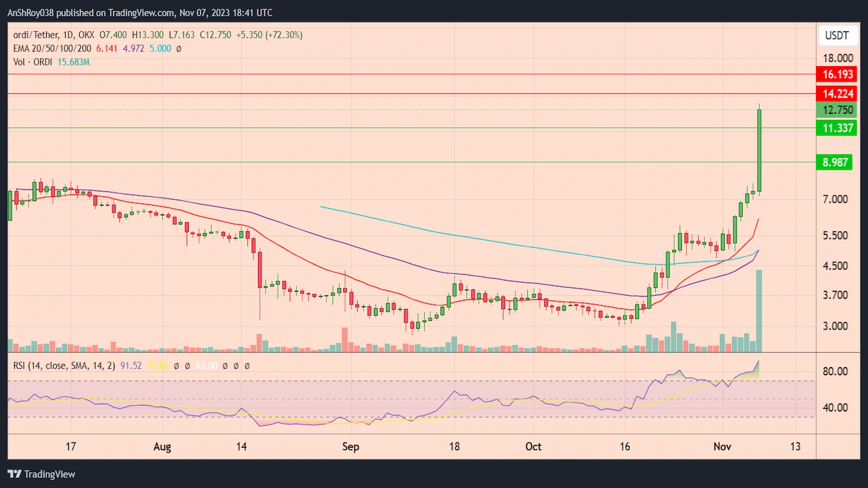868x488 pixels.
Task: Select the EMA 20/50/100/200 indicator legend
Action: pos(52,48)
